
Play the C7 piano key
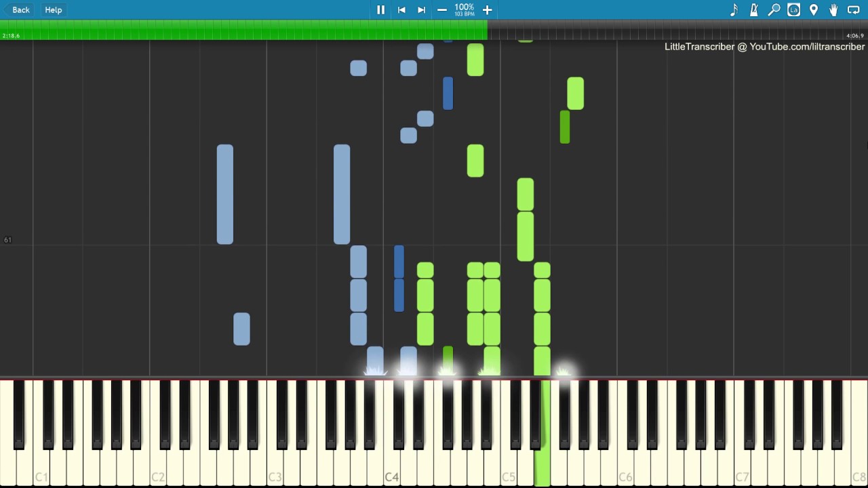click(742, 468)
